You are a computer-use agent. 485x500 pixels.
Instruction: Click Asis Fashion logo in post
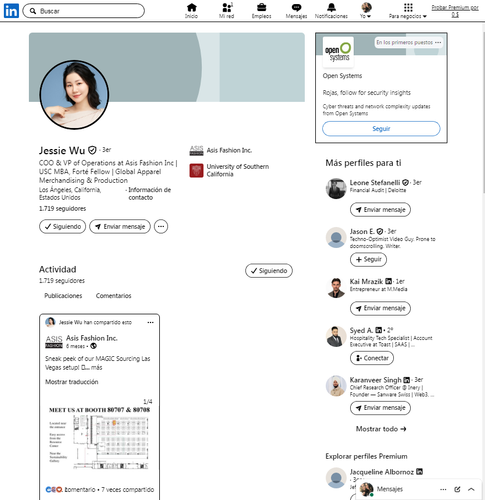54,342
